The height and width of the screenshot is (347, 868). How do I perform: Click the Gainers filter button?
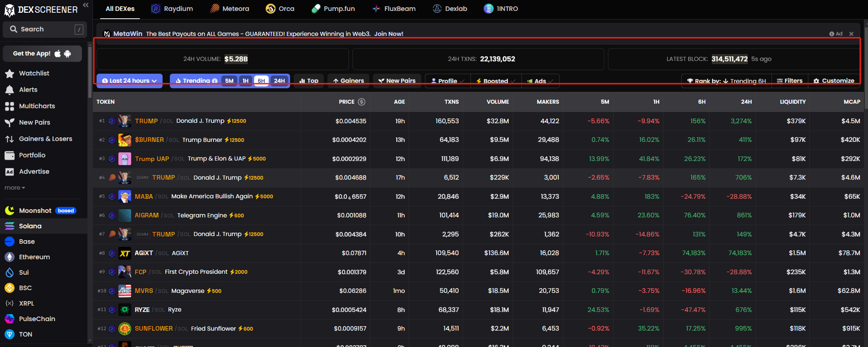(348, 81)
